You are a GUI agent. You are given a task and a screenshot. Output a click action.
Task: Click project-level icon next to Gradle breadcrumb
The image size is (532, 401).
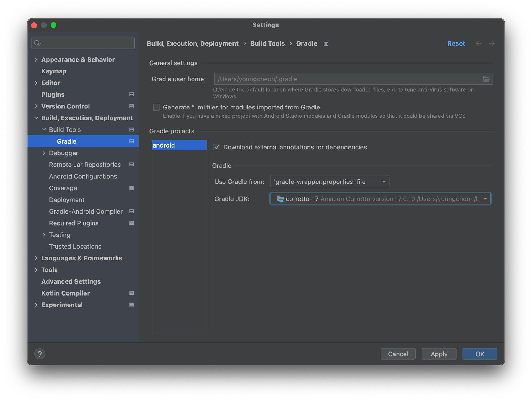(x=326, y=44)
